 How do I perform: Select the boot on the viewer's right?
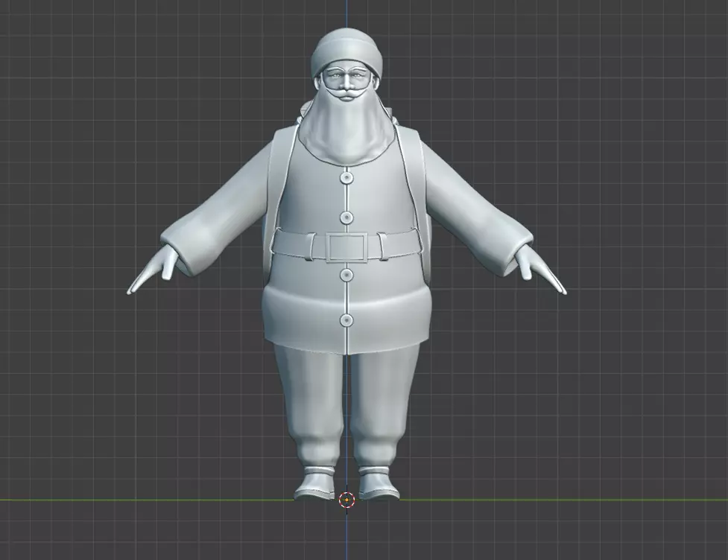(379, 483)
